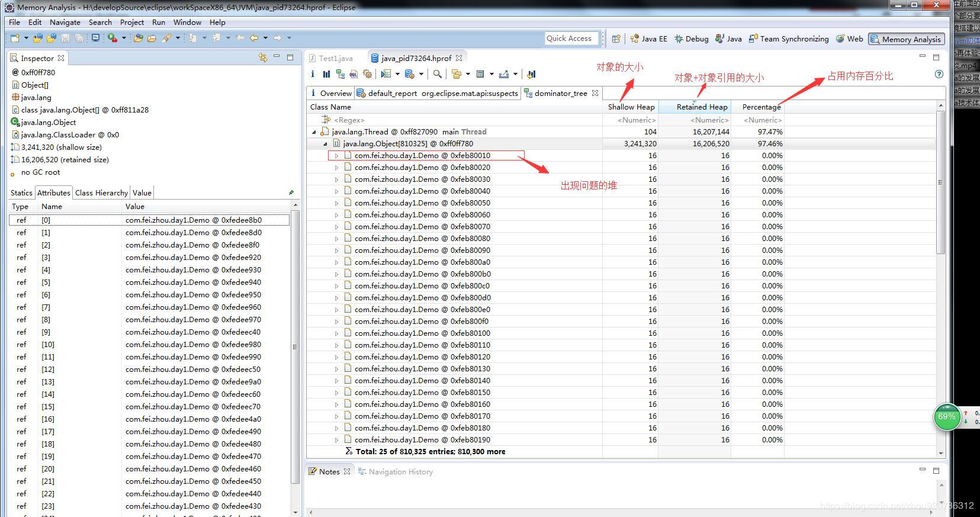Minimize the Inspector view
Viewport: 980px width, 517px height.
(277, 57)
